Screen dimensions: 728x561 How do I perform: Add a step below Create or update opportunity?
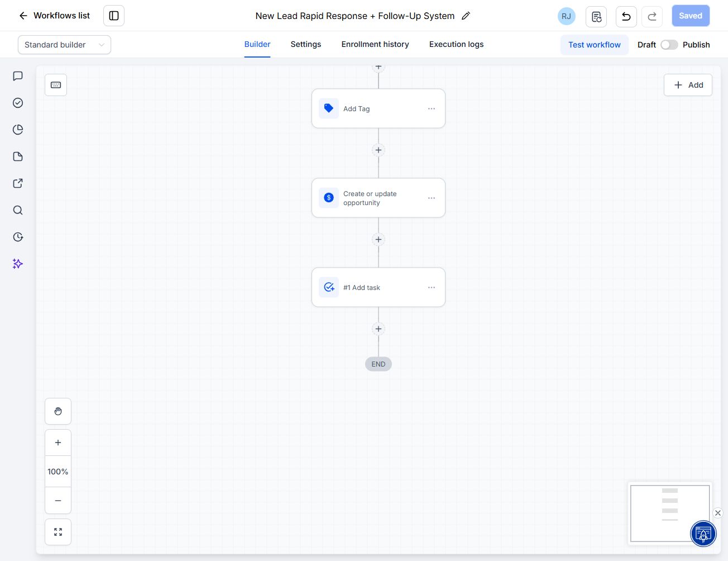(379, 239)
